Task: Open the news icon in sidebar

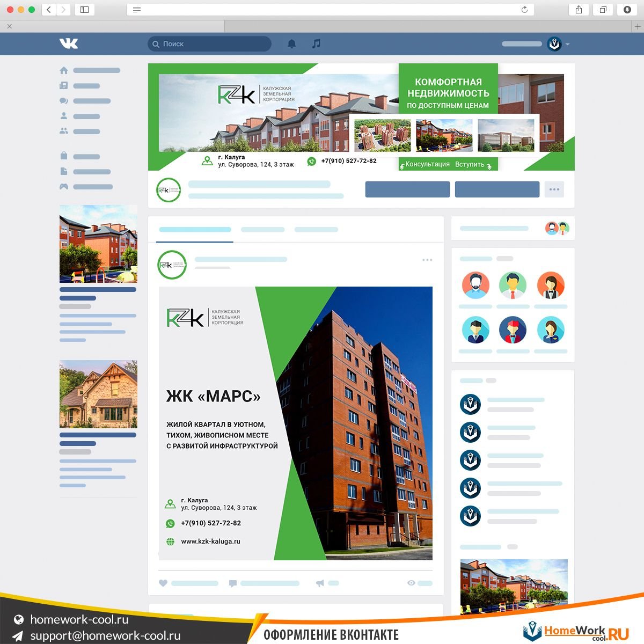Action: click(x=64, y=86)
